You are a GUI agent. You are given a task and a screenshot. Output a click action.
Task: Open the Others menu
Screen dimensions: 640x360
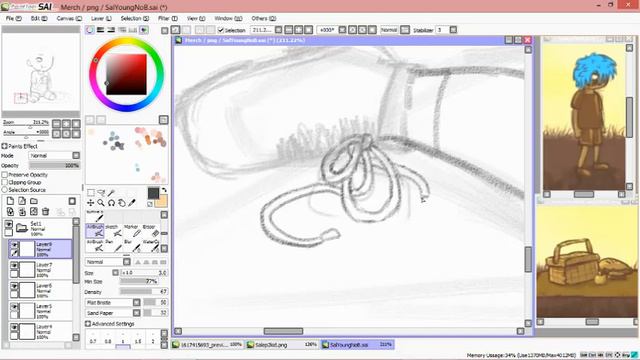(264, 18)
